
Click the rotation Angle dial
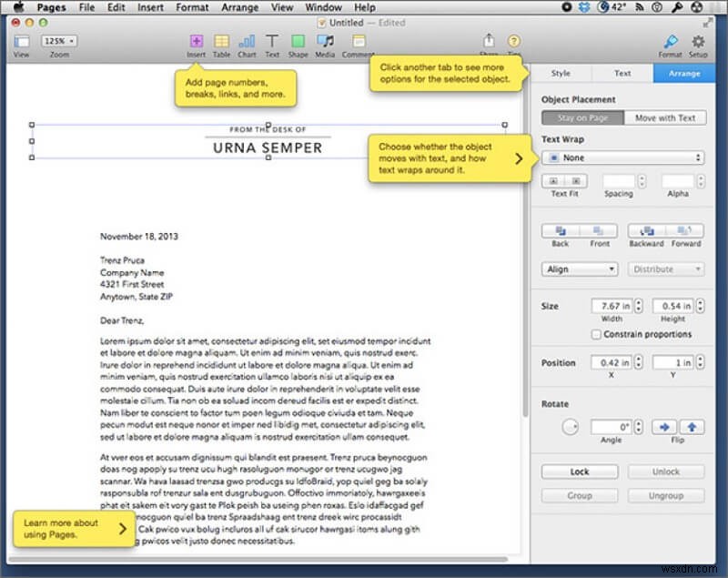coord(571,426)
